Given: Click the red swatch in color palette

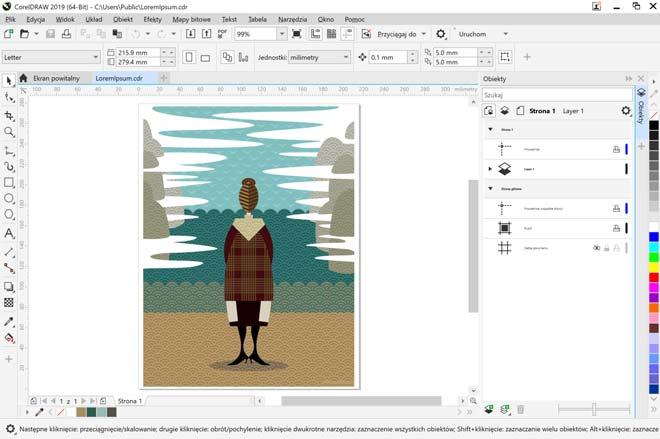Looking at the screenshot, I should point(654,277).
